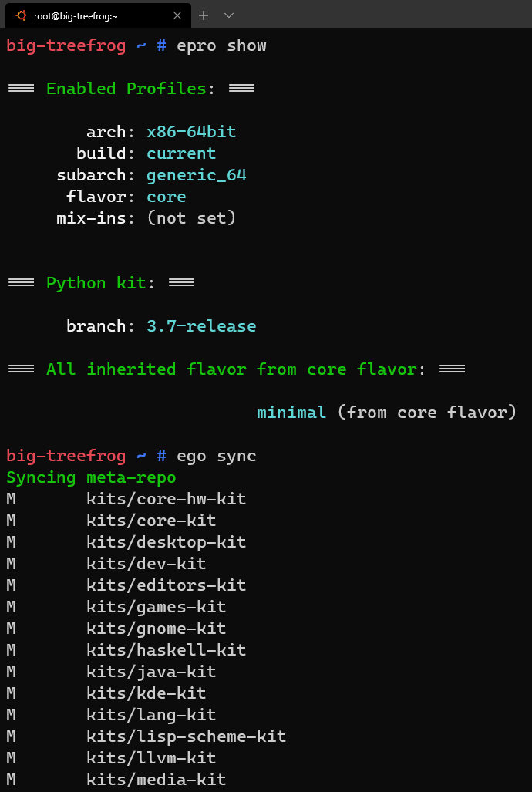Click the 'kits/core-hw-kit' line
532x792 pixels.
pyautogui.click(x=166, y=499)
